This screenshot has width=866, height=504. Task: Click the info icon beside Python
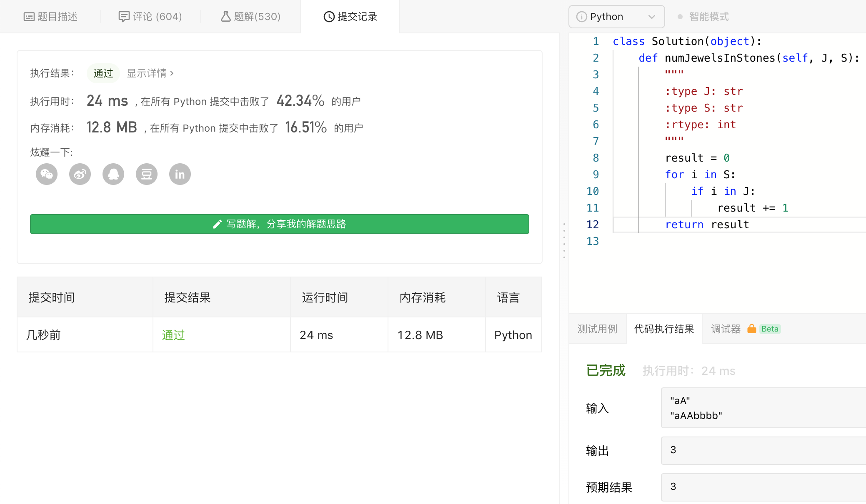(581, 17)
